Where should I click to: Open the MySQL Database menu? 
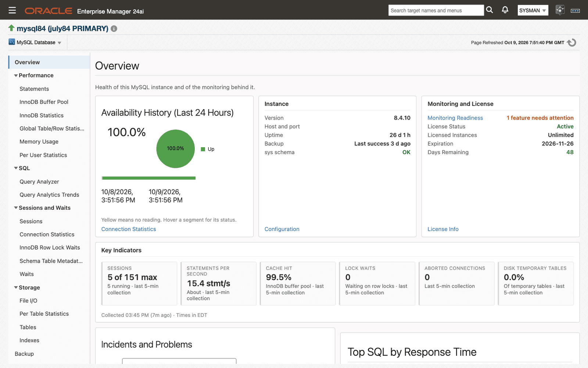(35, 42)
